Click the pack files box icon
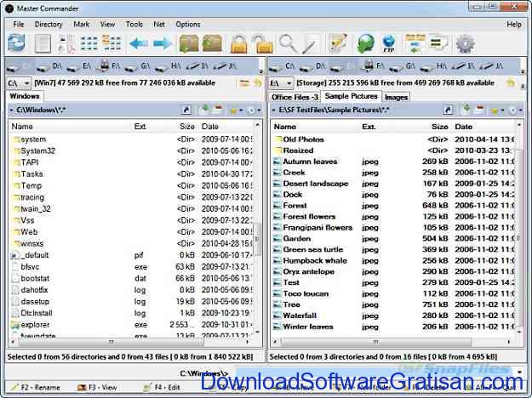532x398 pixels. click(189, 43)
